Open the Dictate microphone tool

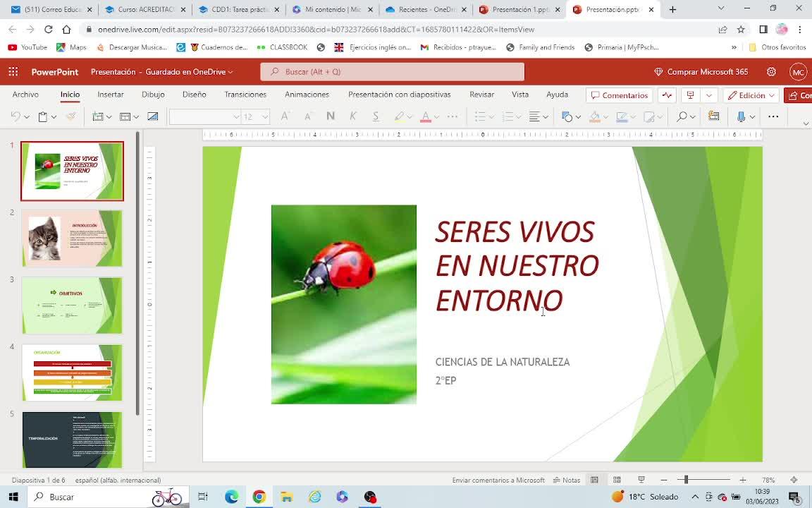[741, 116]
